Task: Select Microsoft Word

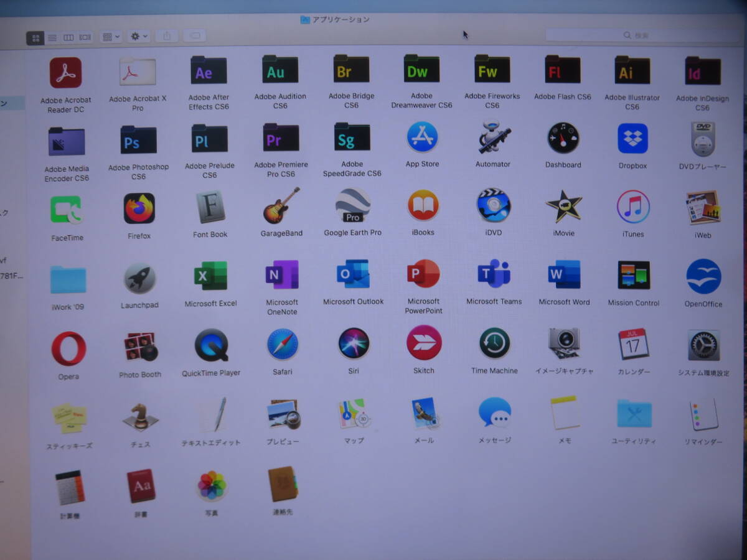Action: [564, 275]
